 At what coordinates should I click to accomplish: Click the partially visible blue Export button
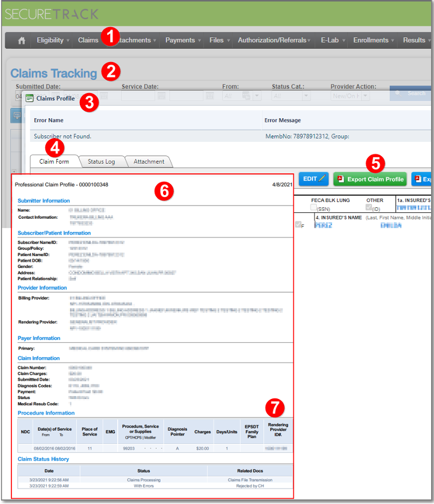[422, 179]
